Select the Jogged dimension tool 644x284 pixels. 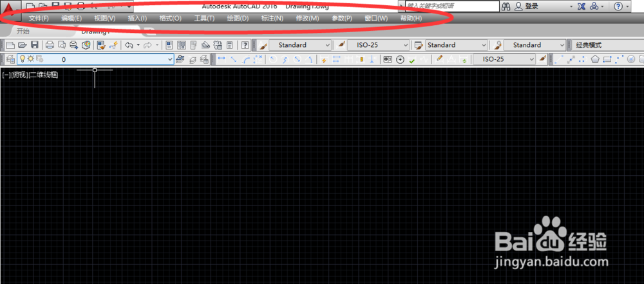pyautogui.click(x=285, y=59)
